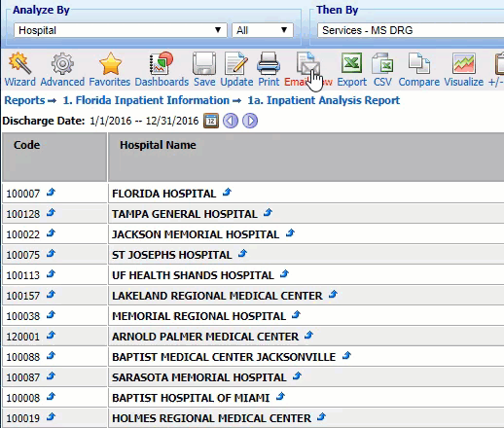Open 1a. Inpatient Analysis Report breadcrumb
This screenshot has height=428, width=504.
pos(324,100)
